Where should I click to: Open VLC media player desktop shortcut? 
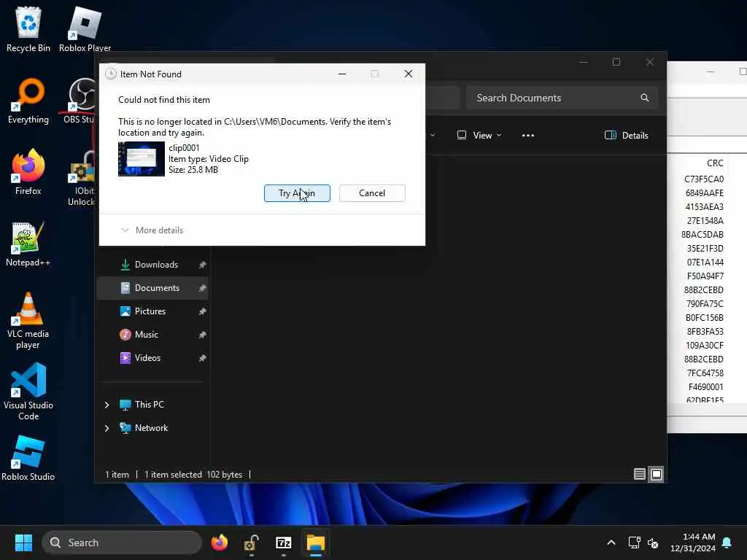pos(28,321)
